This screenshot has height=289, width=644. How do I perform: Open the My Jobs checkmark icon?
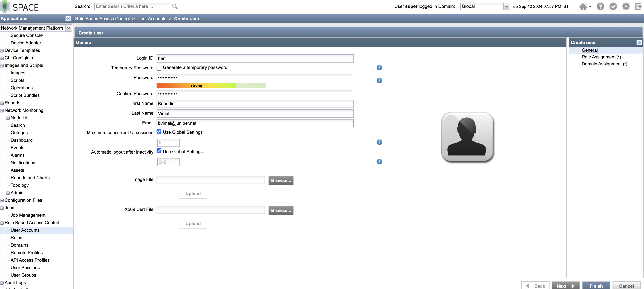click(x=613, y=7)
